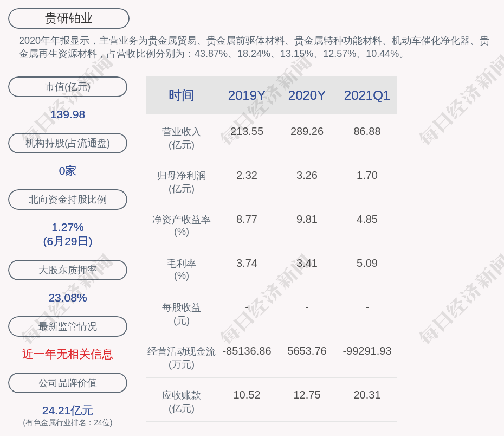Select the 2020Y column header
This screenshot has width=504, height=436.
click(307, 95)
